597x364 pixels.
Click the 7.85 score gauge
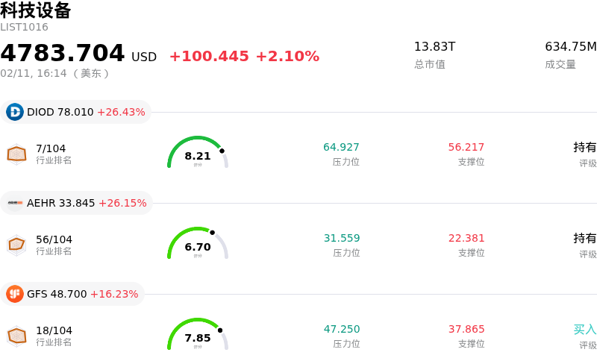[x=197, y=336]
